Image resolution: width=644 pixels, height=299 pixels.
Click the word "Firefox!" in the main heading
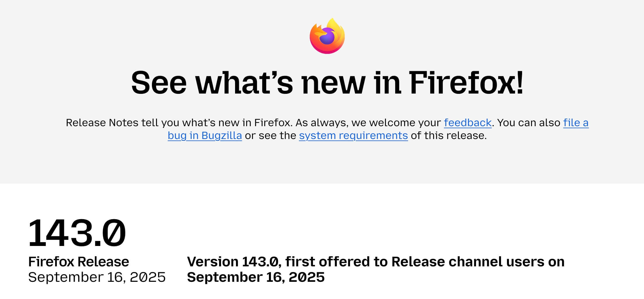click(x=466, y=83)
